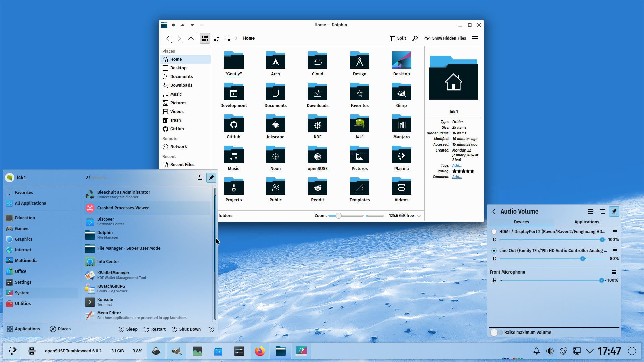Mute the Front Microphone icon
Image resolution: width=644 pixels, height=362 pixels.
point(494,280)
